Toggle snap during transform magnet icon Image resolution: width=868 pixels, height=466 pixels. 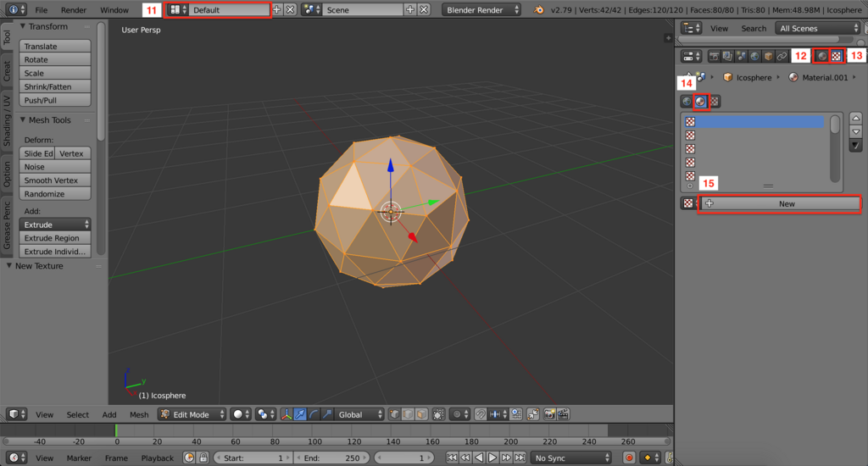(481, 414)
